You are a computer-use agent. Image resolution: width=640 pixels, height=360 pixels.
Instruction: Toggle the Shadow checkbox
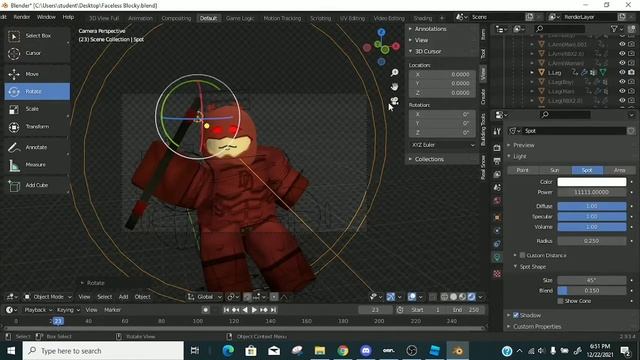[x=516, y=315]
